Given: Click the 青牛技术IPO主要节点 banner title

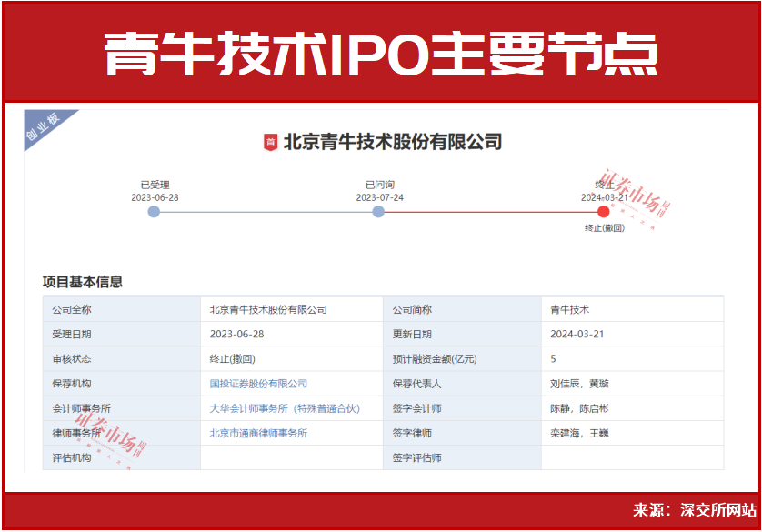Looking at the screenshot, I should pyautogui.click(x=380, y=53).
